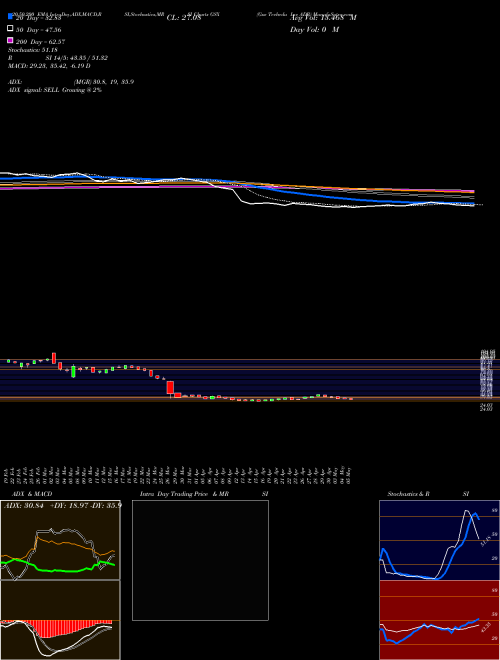Screen dimensions: 500x660
Task: Click inside the empty Intra Day Trading chart box
Action: pyautogui.click(x=200, y=560)
